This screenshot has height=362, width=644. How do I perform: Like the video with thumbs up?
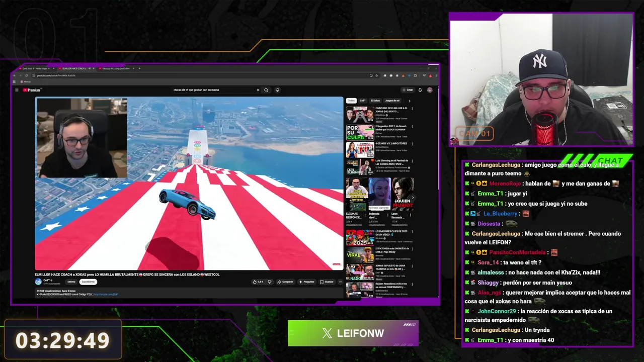258,282
